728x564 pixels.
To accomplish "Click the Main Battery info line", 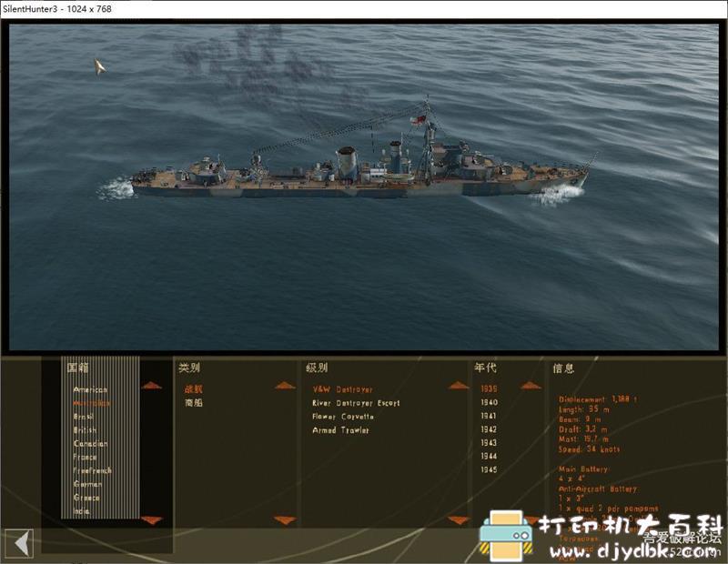I will [x=583, y=468].
